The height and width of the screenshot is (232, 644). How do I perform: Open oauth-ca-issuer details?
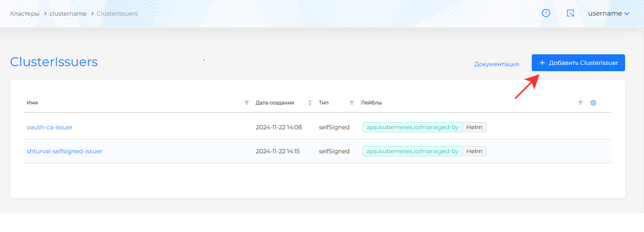(50, 127)
